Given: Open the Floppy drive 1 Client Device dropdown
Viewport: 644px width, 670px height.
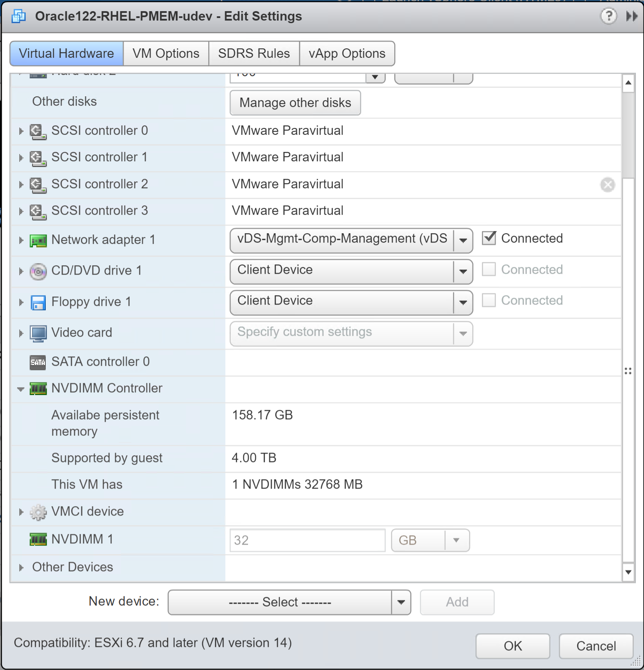Looking at the screenshot, I should pos(351,302).
